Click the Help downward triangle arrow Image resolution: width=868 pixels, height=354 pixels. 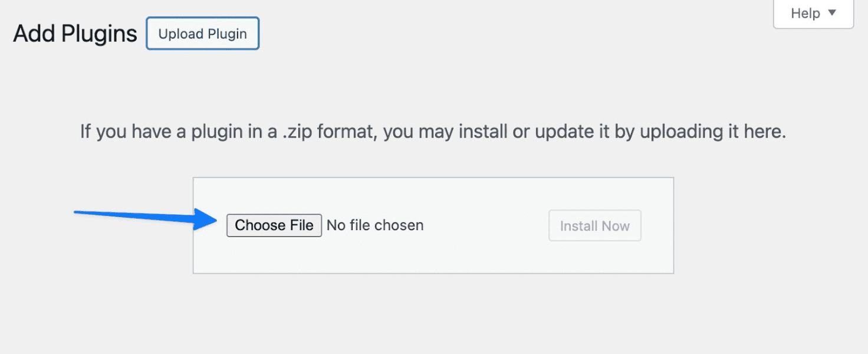(832, 12)
